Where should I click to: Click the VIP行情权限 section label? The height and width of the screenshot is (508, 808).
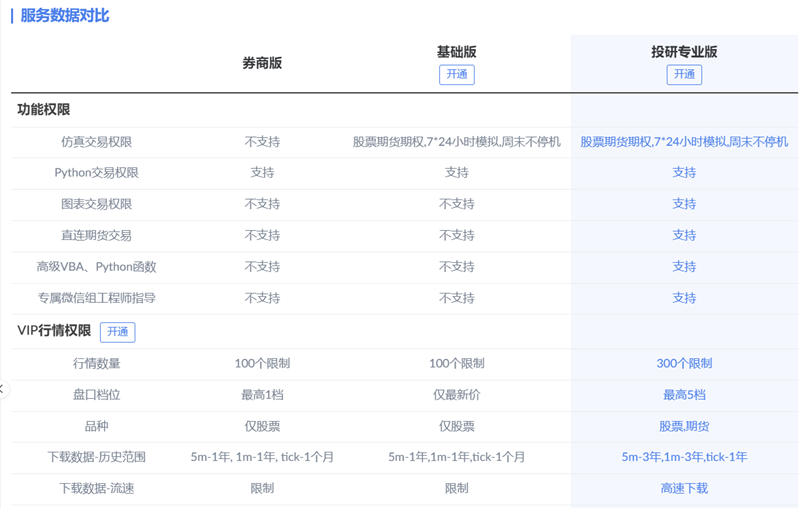coord(54,331)
